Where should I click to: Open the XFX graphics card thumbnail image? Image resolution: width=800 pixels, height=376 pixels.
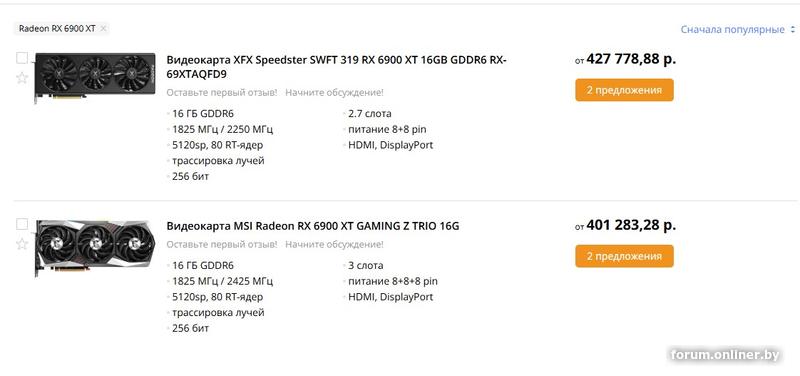pyautogui.click(x=95, y=76)
